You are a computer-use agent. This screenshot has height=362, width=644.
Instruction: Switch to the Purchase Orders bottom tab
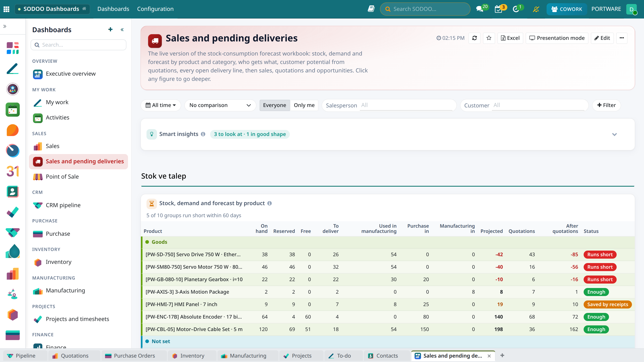click(134, 356)
